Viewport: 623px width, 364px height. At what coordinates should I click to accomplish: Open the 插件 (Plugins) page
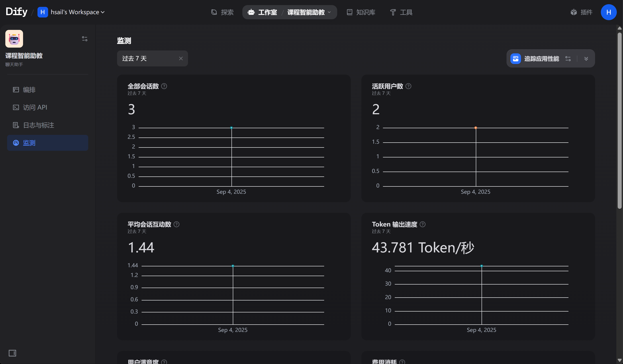coord(581,12)
